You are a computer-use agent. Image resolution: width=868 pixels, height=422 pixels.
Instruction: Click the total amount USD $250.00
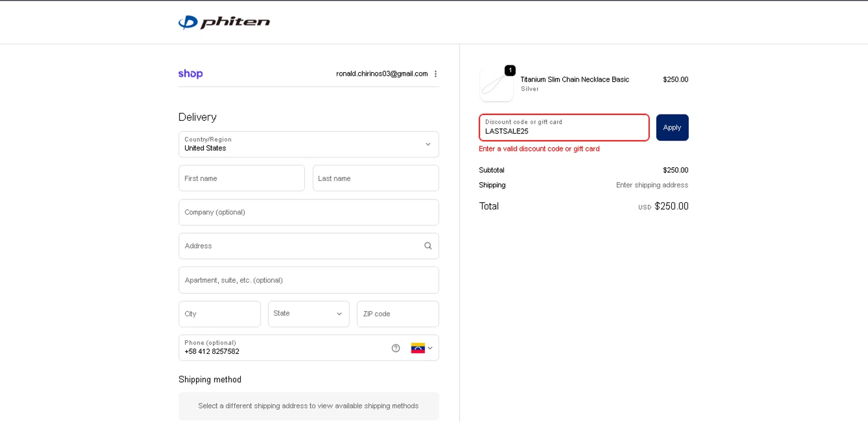[x=663, y=206]
